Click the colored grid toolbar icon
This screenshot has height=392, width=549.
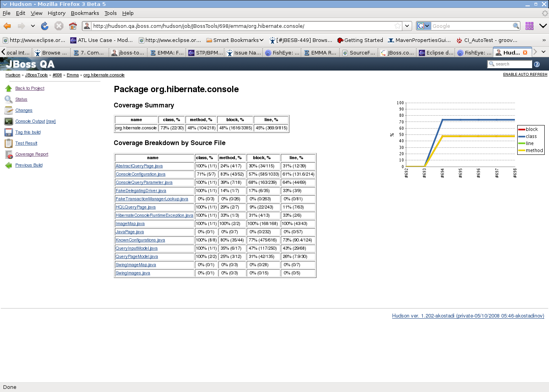point(529,26)
